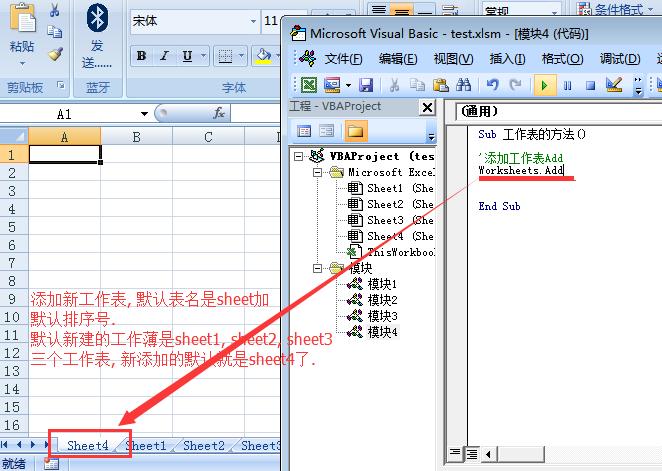The height and width of the screenshot is (471, 662).
Task: Open the 格式(O) menu in Visual Basic
Action: (562, 59)
